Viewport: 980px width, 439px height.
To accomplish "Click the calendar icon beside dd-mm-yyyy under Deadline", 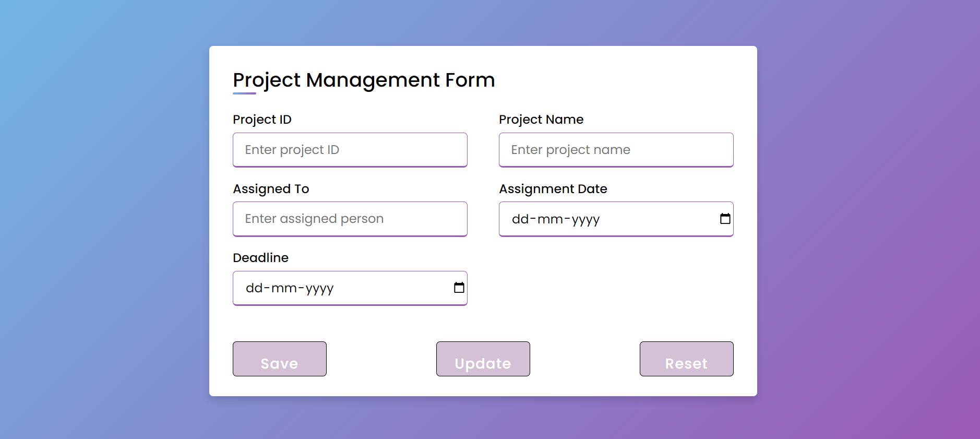I will coord(459,287).
